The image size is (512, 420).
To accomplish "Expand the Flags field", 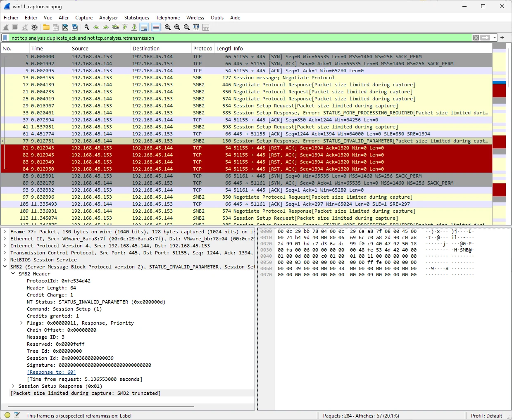I will 21,323.
